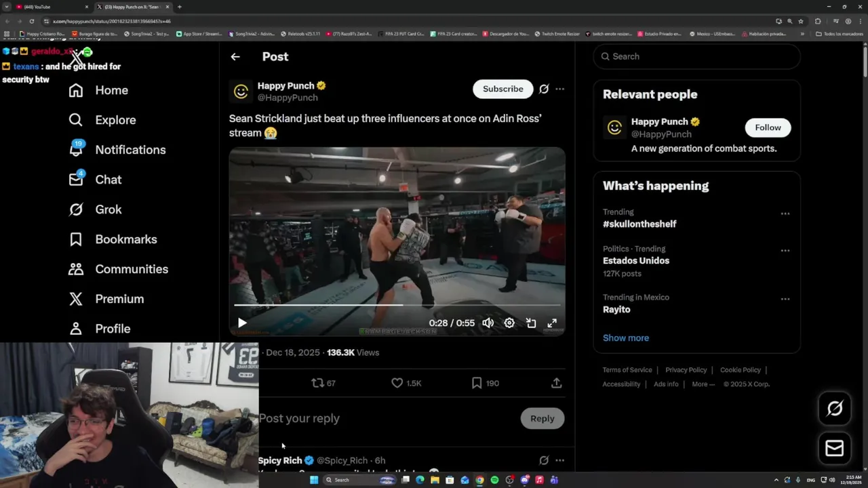
Task: Follow Happy Punch in Relevant people
Action: point(768,127)
